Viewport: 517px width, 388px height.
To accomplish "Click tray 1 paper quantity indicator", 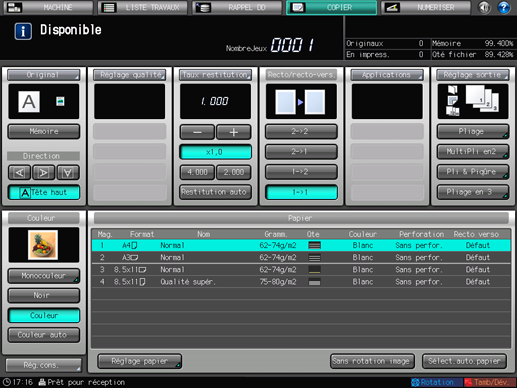I will (314, 245).
